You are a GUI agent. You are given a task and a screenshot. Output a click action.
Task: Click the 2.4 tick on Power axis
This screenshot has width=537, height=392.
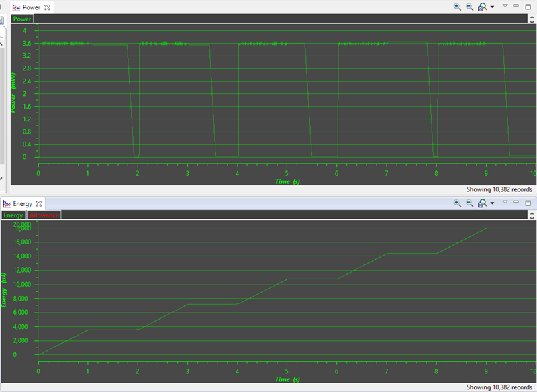(27, 81)
